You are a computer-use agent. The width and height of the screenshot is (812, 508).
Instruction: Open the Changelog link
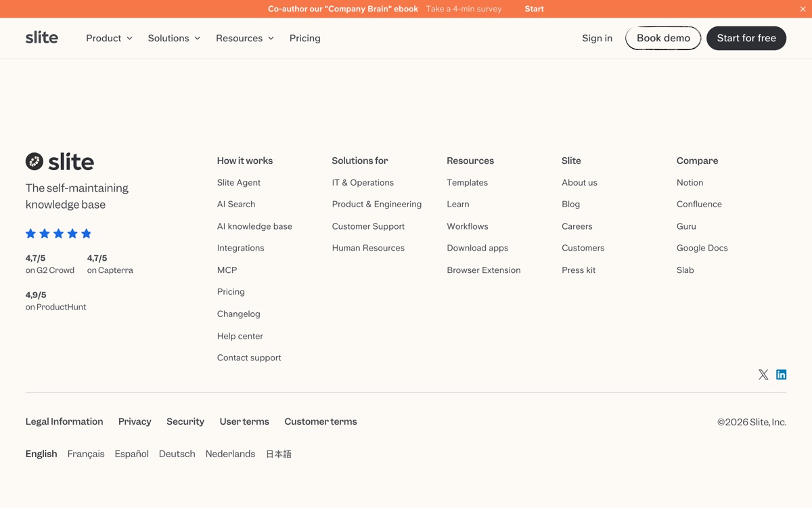pyautogui.click(x=239, y=314)
